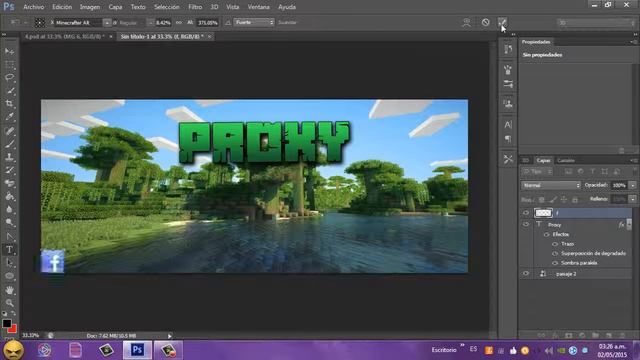Open the interpolation Fuerte dropdown
The width and height of the screenshot is (640, 360).
(x=254, y=22)
